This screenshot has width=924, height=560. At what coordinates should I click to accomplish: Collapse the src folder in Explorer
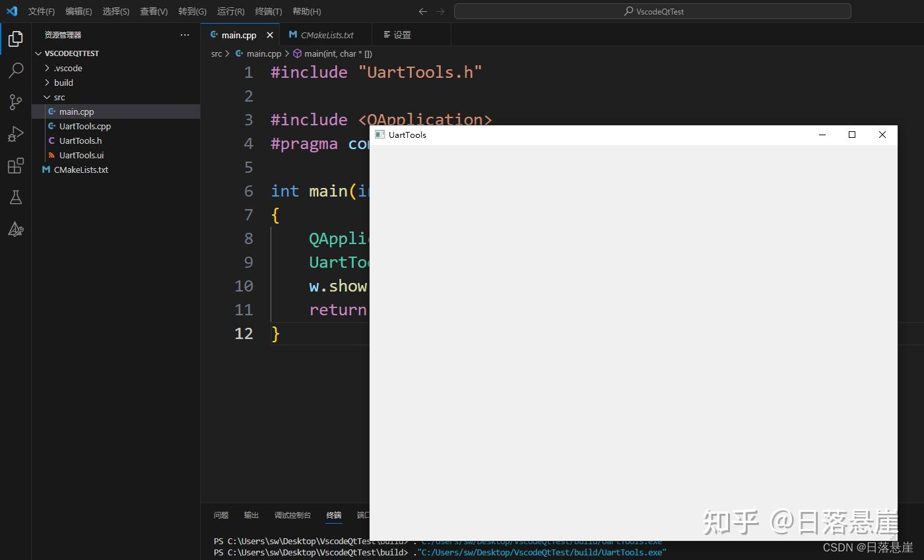coord(48,97)
